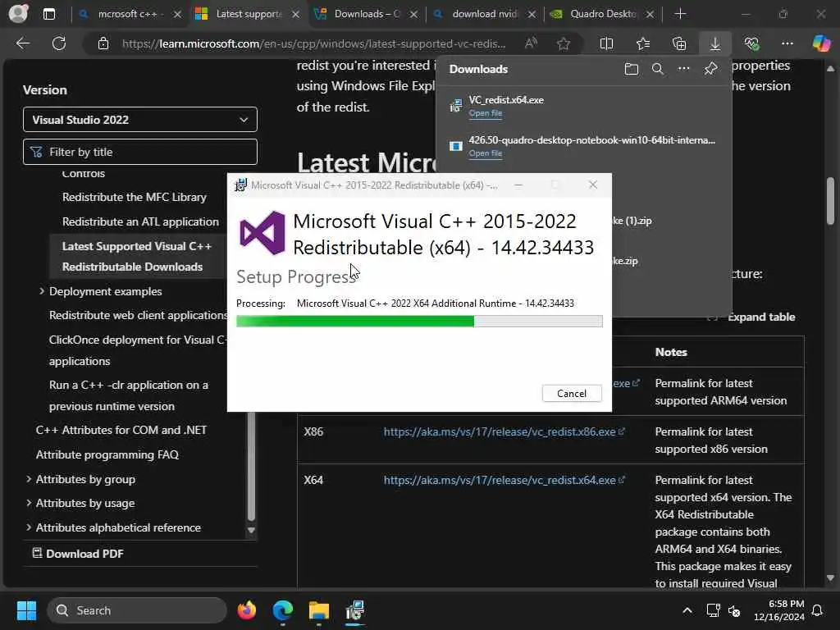Click the page vertical scrollbar thumb
The image size is (840, 630).
(830, 201)
